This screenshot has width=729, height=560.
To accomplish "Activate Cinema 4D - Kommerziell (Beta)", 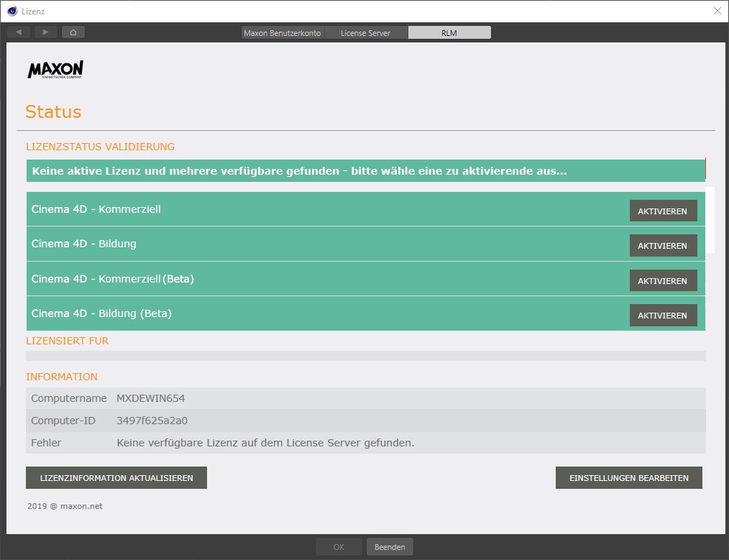I will (663, 281).
